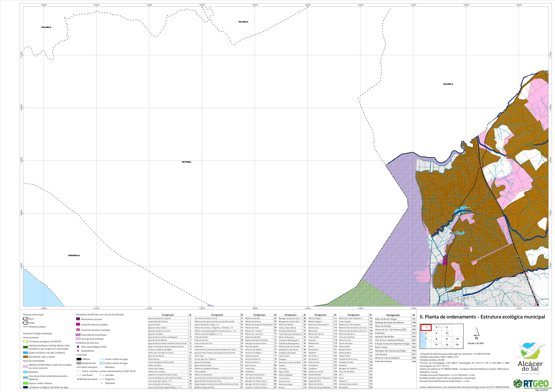Pick the Espaços verdes urbanos green swatch
The height and width of the screenshot is (392, 555).
point(25,383)
